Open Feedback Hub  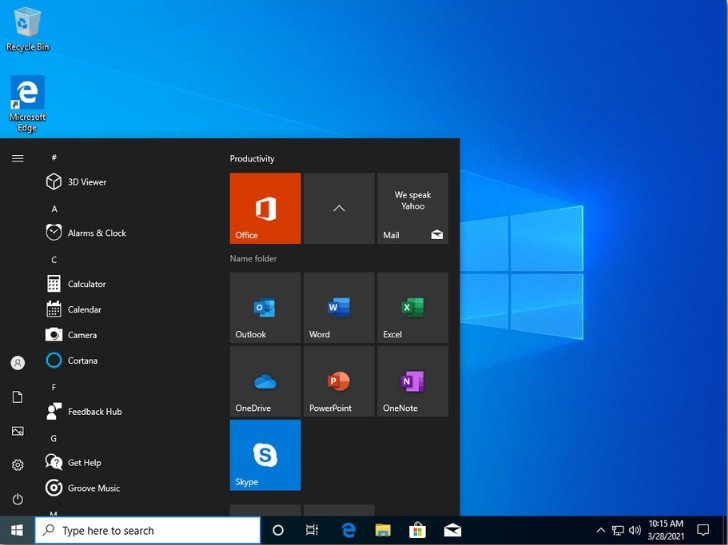pyautogui.click(x=95, y=412)
